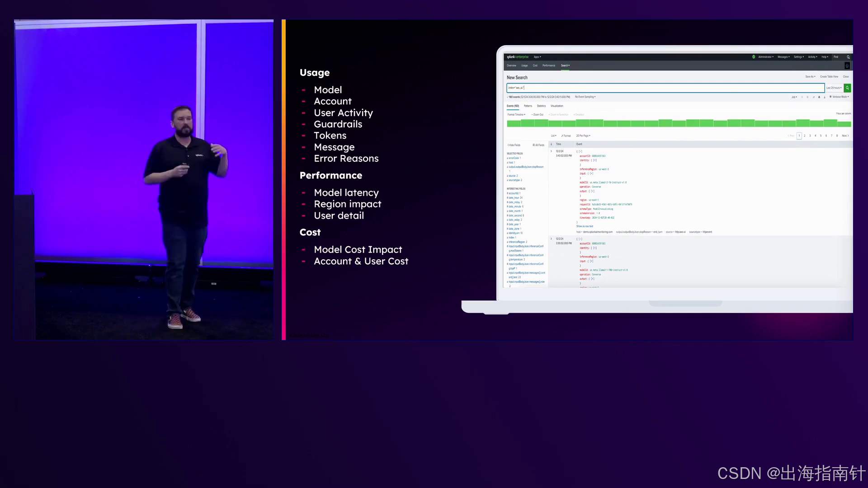Go to results page 2

[x=805, y=136]
